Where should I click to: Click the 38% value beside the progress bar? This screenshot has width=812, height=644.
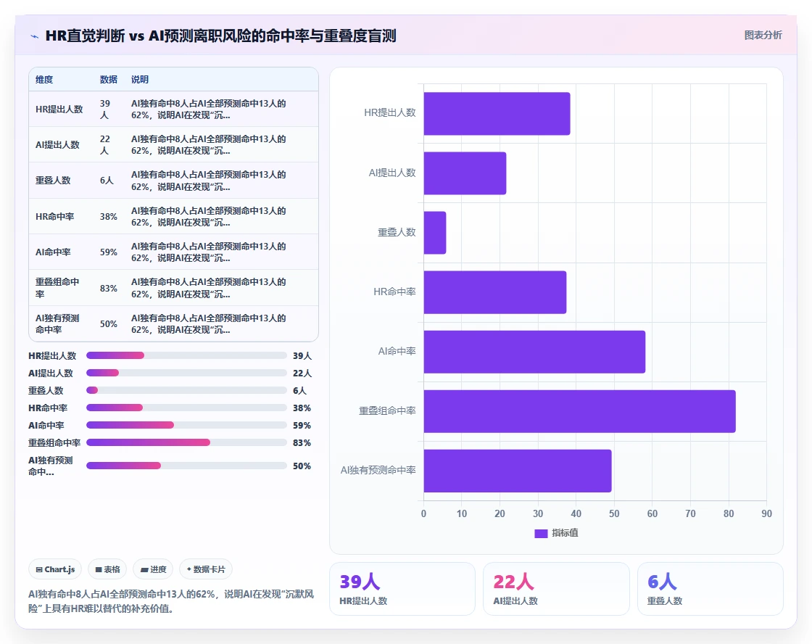(302, 408)
